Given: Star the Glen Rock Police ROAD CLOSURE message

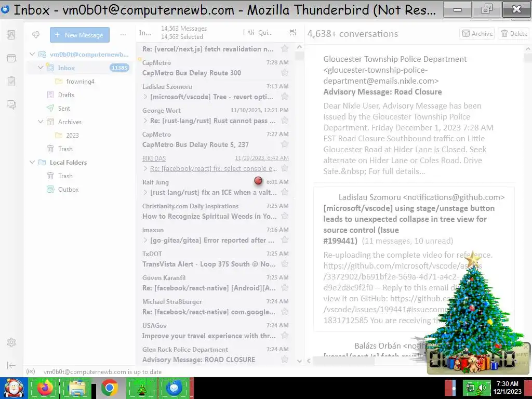Looking at the screenshot, I should tap(285, 360).
